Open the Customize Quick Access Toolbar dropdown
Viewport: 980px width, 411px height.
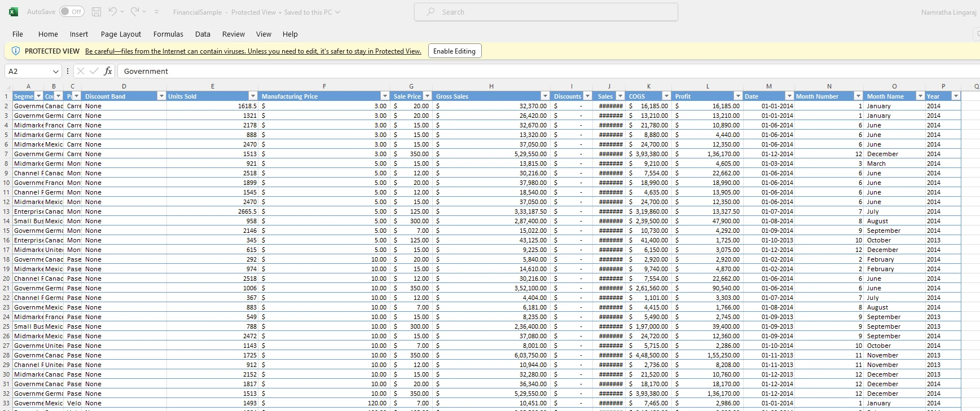pyautogui.click(x=156, y=12)
